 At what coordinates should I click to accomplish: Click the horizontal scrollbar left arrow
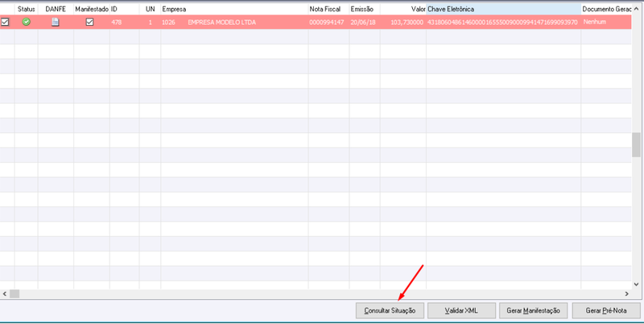[x=5, y=294]
